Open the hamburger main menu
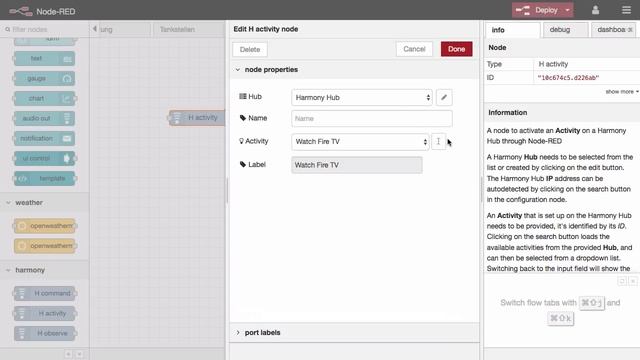640x360 pixels. click(x=626, y=10)
